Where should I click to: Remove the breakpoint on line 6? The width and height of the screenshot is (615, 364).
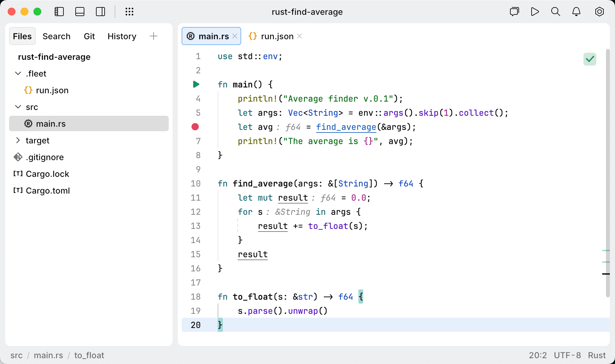click(x=195, y=127)
